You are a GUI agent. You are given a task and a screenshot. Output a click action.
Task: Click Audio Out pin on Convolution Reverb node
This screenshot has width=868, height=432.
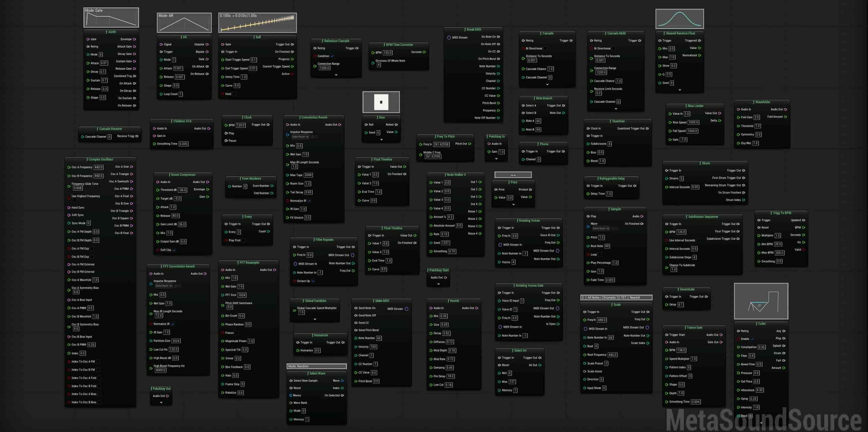[x=340, y=125]
